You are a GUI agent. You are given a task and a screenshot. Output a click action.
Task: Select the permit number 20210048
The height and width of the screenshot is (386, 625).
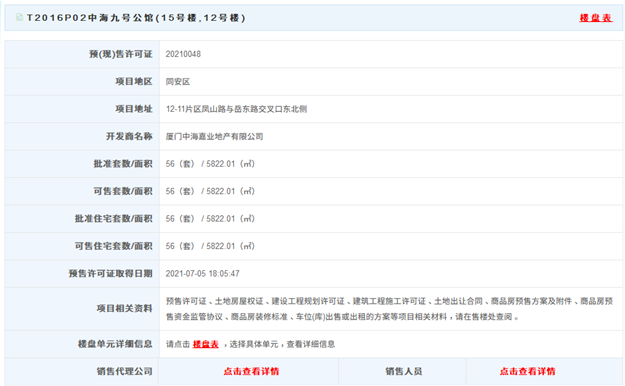[183, 54]
